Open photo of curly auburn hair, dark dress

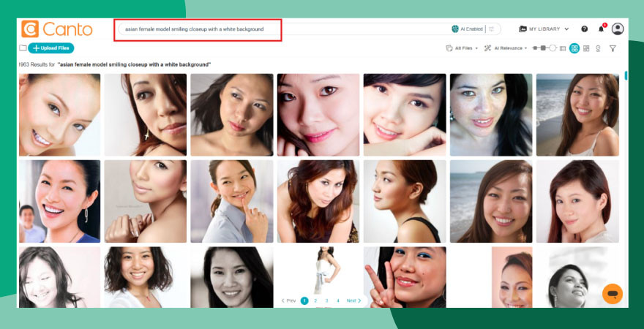pyautogui.click(x=318, y=201)
